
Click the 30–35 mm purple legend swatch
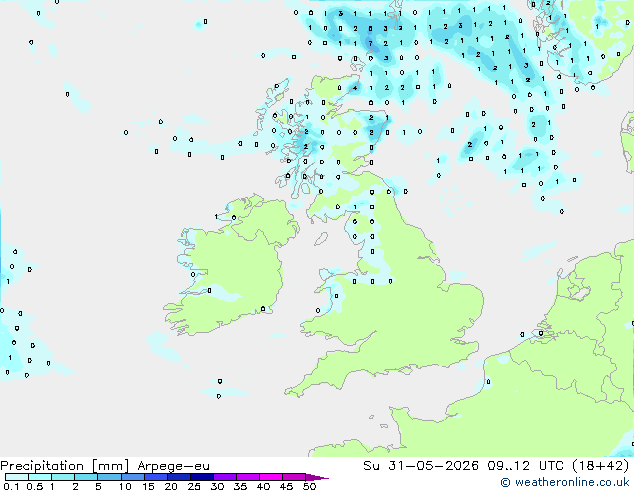225,477
